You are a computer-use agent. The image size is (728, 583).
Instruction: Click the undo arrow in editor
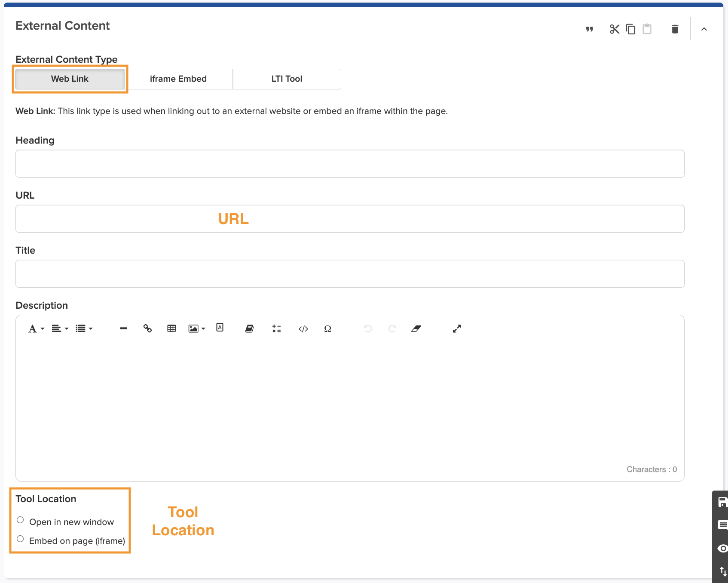point(368,329)
